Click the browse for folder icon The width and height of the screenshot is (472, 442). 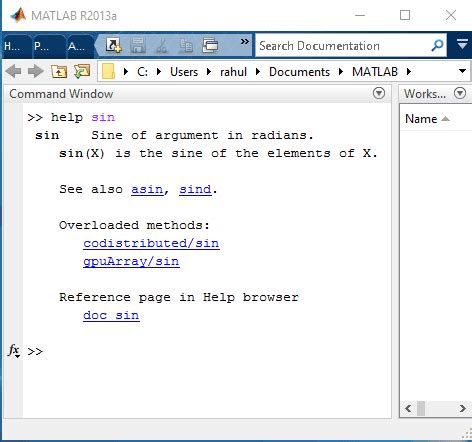click(82, 71)
